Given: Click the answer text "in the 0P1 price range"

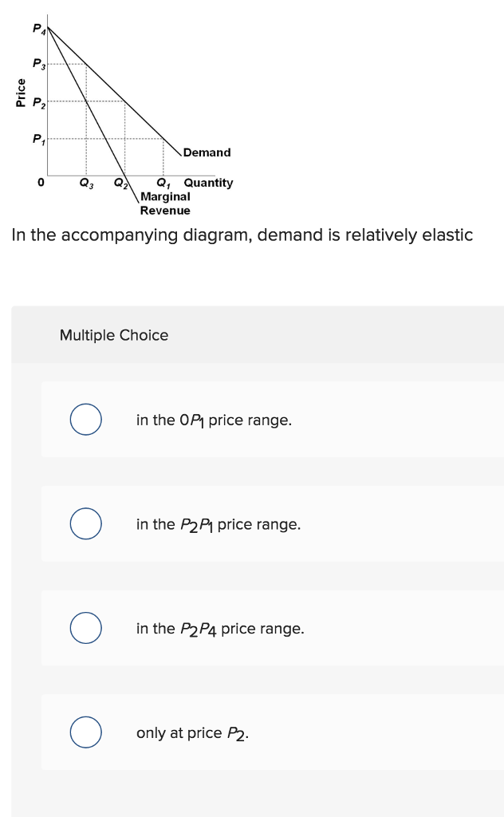Looking at the screenshot, I should click(x=211, y=420).
